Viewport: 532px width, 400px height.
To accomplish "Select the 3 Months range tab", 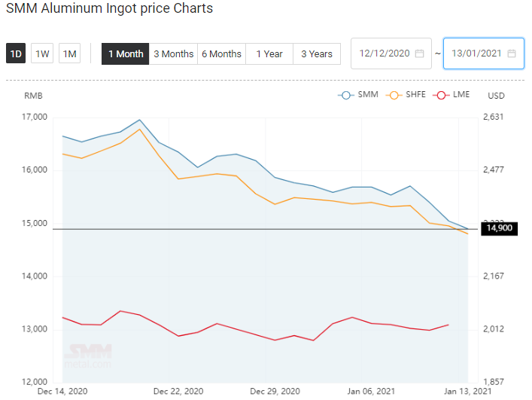I will 173,53.
